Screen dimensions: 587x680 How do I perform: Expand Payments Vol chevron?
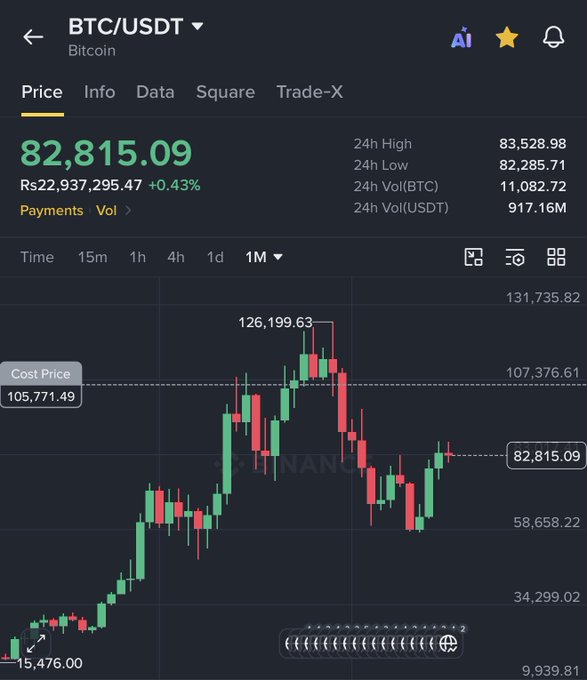tap(128, 210)
